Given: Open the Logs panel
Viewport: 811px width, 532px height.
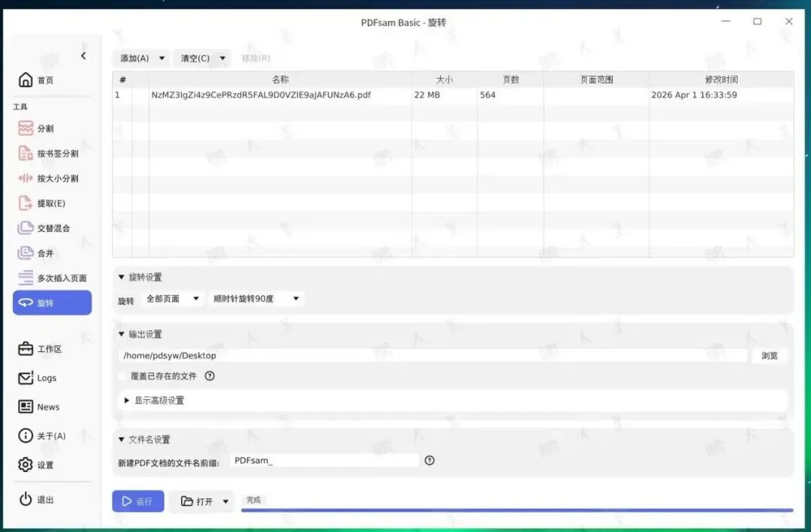Looking at the screenshot, I should tap(52, 378).
